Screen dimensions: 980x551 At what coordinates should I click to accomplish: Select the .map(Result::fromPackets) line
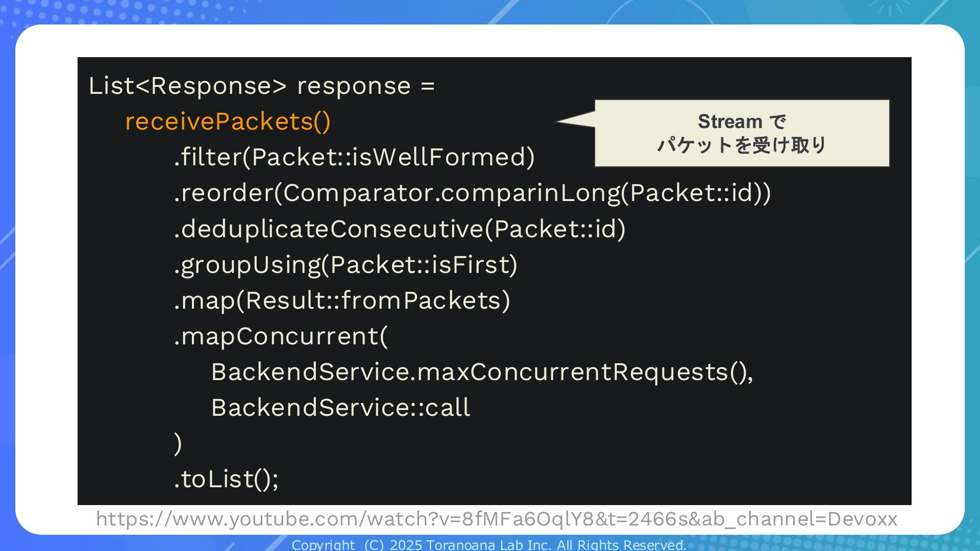(342, 301)
